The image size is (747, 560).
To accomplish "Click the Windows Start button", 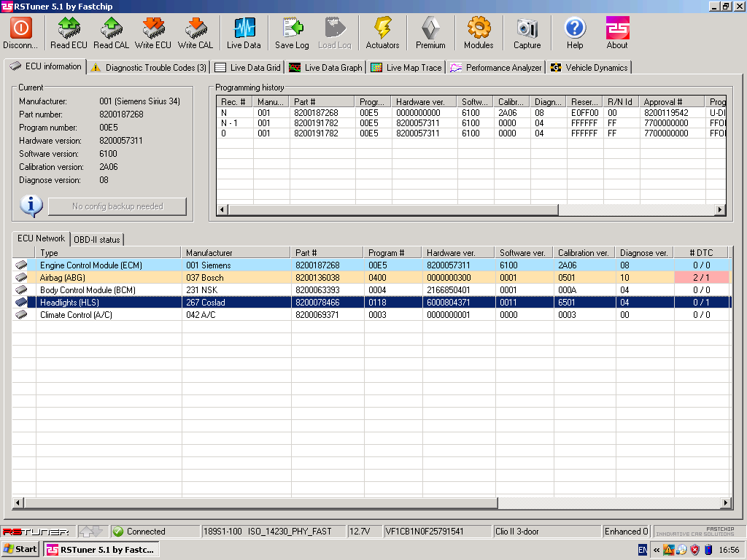I will (20, 549).
